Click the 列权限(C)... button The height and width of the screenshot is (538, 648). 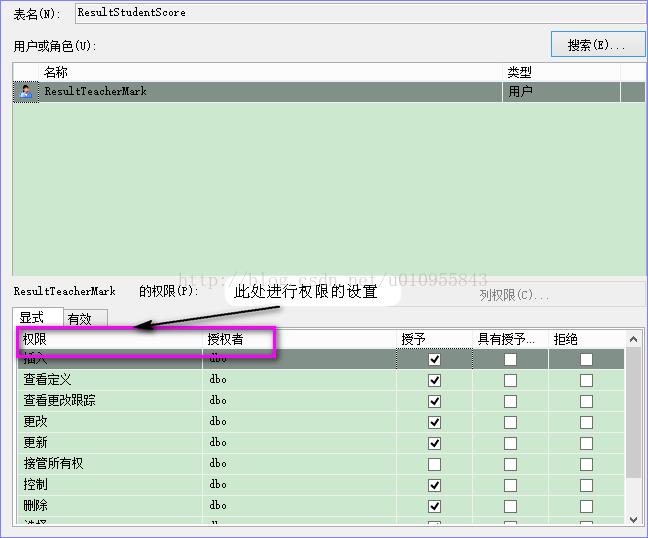coord(514,295)
